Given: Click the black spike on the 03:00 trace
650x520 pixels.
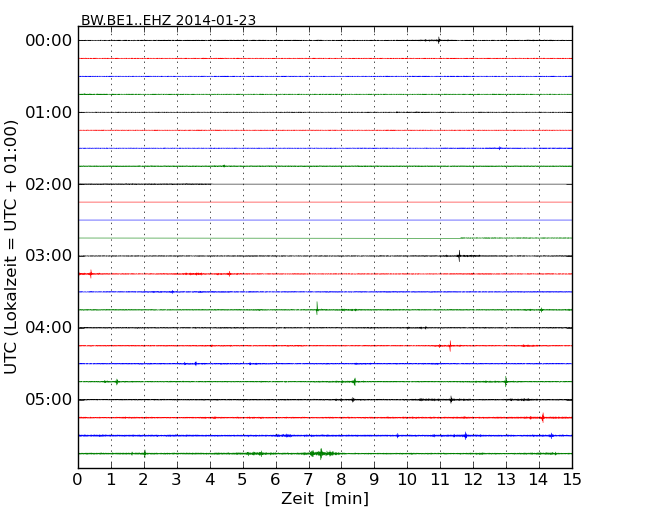Looking at the screenshot, I should tap(459, 256).
